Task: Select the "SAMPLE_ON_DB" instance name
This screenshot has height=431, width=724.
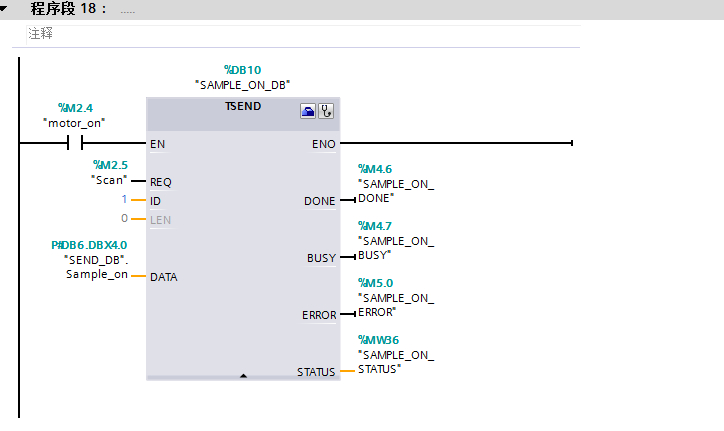Action: pyautogui.click(x=243, y=85)
